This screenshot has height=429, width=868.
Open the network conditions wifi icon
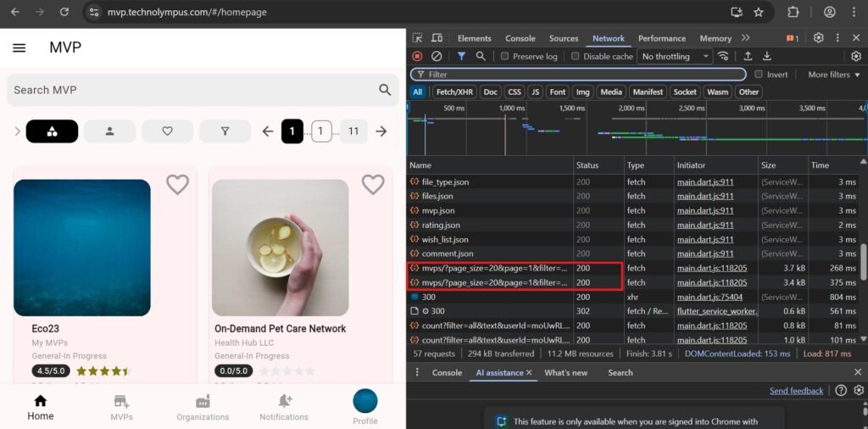[723, 56]
